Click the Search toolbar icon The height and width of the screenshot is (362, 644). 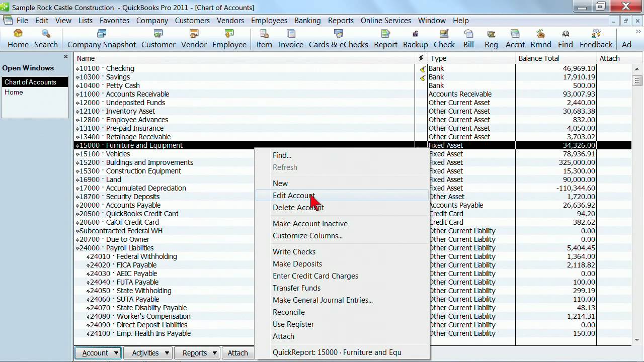[46, 39]
